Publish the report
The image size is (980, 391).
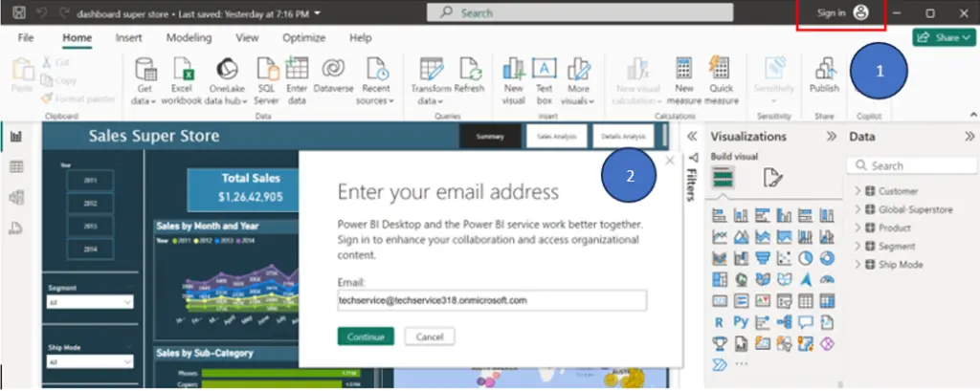[x=824, y=75]
